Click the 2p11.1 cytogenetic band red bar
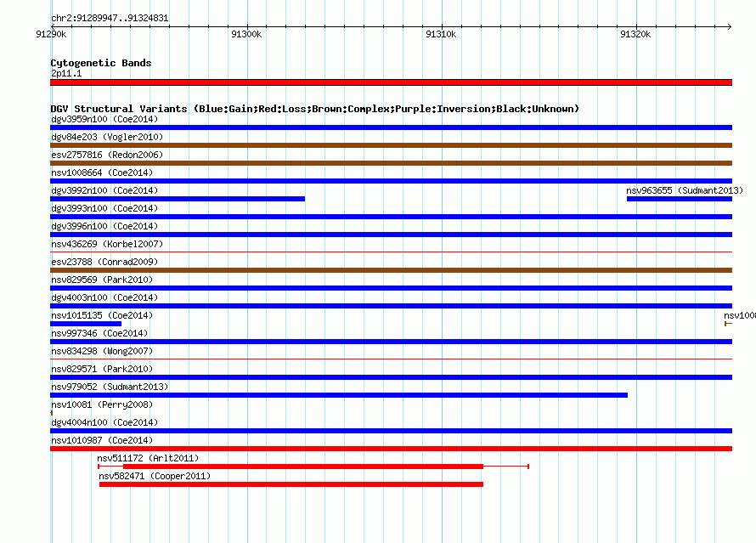This screenshot has width=756, height=543. click(391, 82)
